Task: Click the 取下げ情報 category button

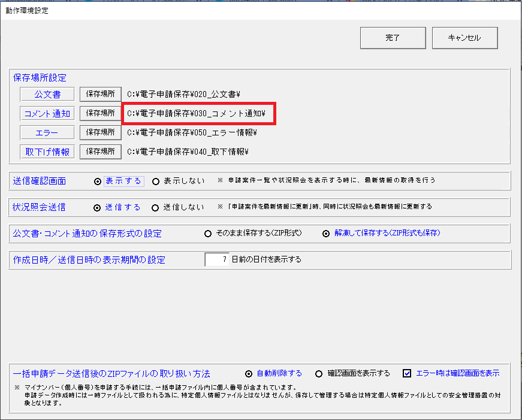Action: tap(47, 152)
